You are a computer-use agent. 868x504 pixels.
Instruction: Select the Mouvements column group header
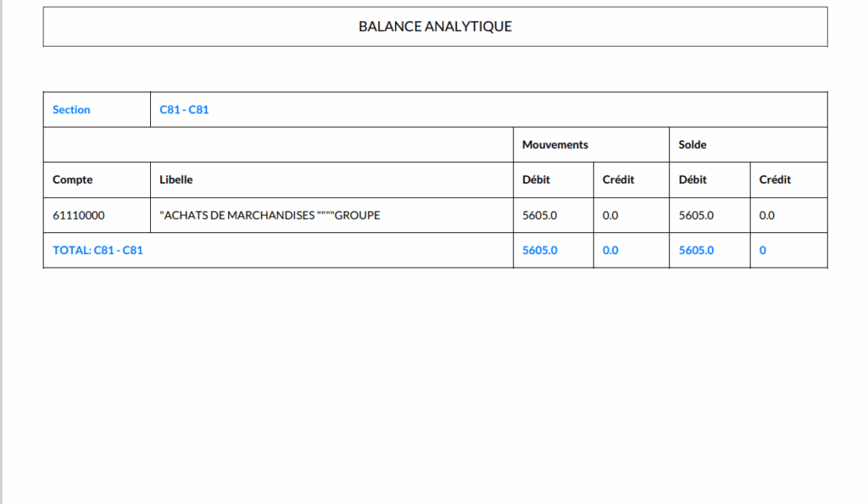(x=555, y=145)
